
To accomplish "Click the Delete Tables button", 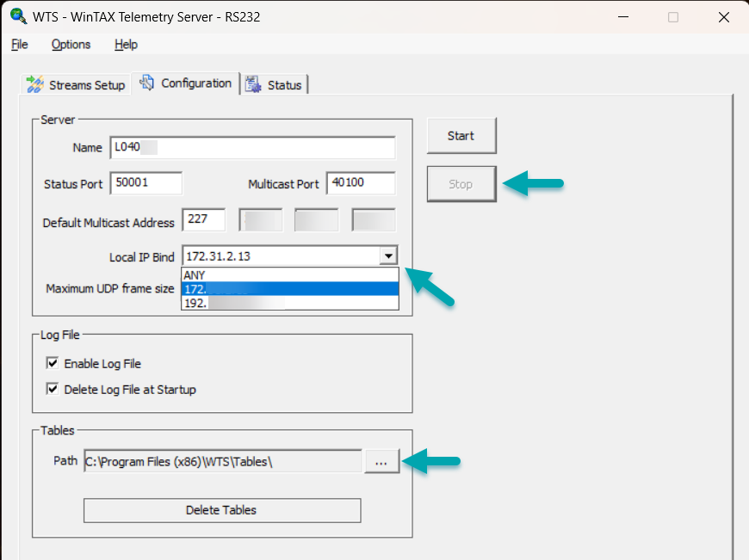I will tap(222, 510).
